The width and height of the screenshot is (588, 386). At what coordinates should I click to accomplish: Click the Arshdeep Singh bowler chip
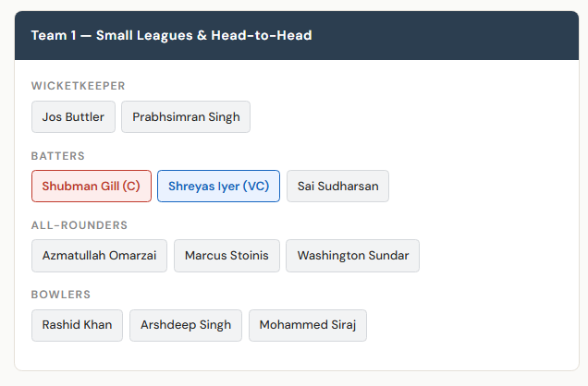coord(186,325)
